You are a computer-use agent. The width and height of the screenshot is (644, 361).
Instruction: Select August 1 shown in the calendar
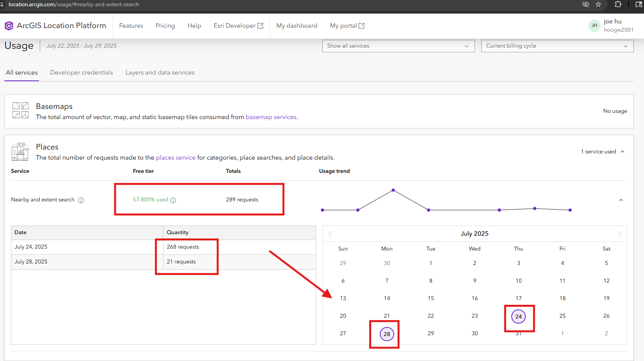562,333
